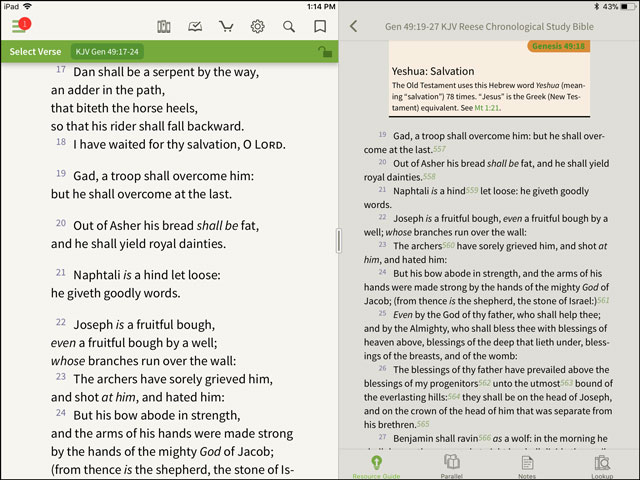The height and width of the screenshot is (480, 640).
Task: Open footnote 565 after his brethren
Action: [423, 424]
